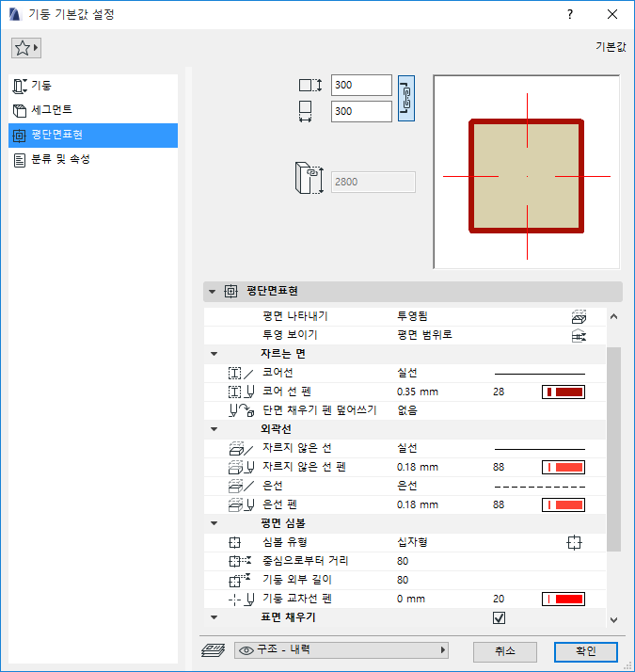This screenshot has height=672, width=635.
Task: Click the 은선 펜 row icon
Action: 242,504
